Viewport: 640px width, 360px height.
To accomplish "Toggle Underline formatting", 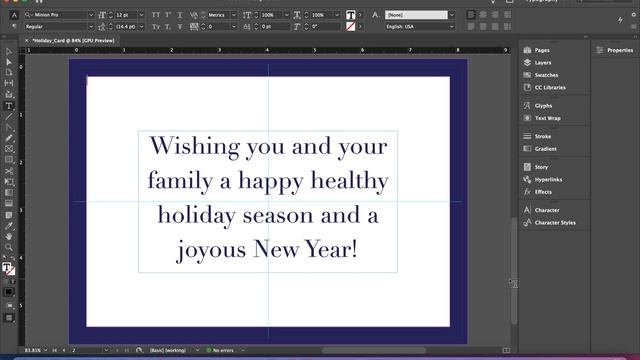I will [180, 15].
